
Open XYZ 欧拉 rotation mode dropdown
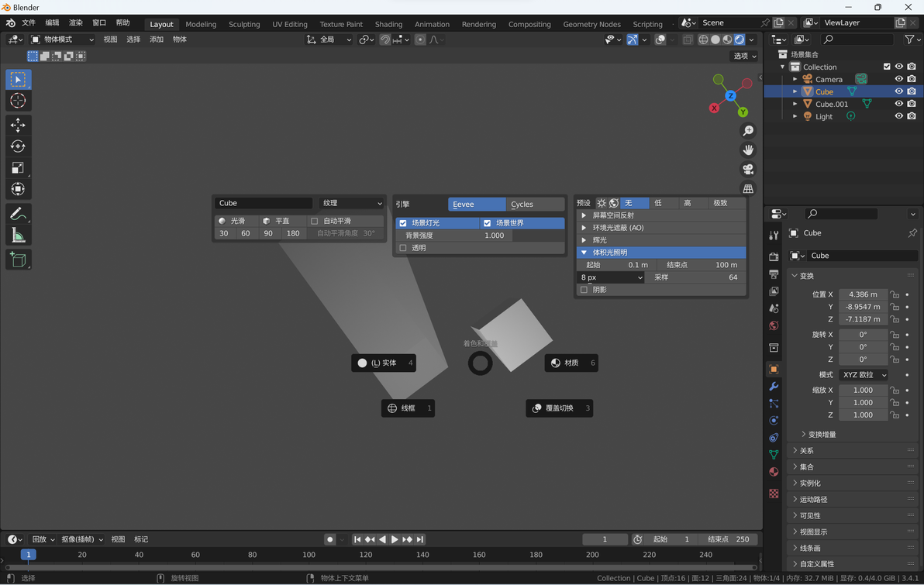click(864, 375)
